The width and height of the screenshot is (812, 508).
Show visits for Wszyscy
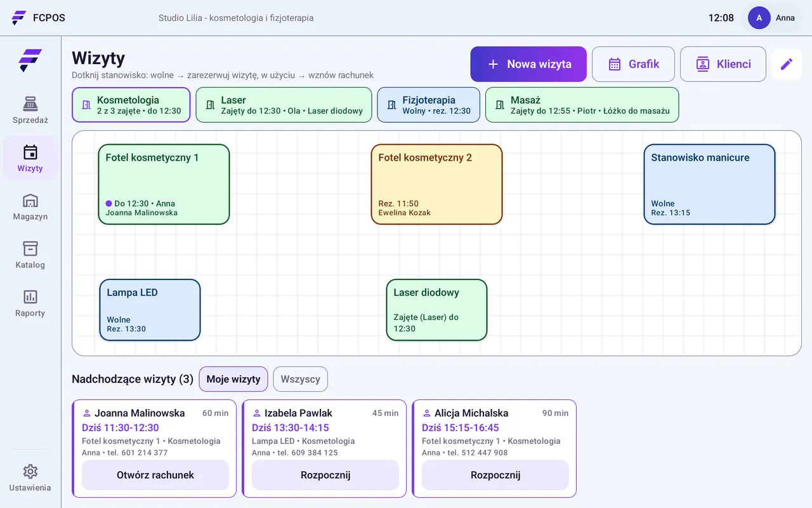point(301,379)
